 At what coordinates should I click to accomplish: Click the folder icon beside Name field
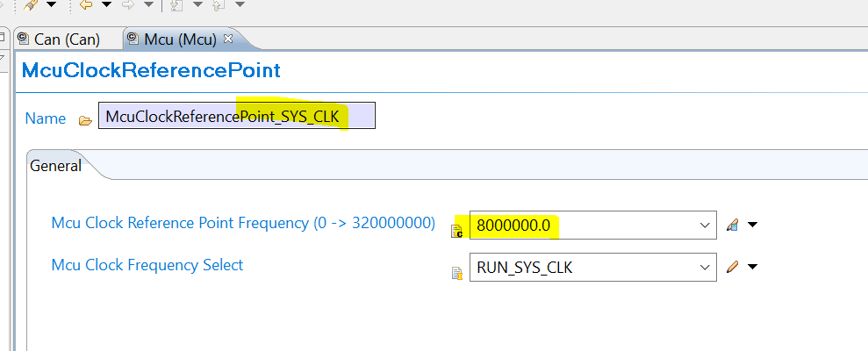coord(85,119)
